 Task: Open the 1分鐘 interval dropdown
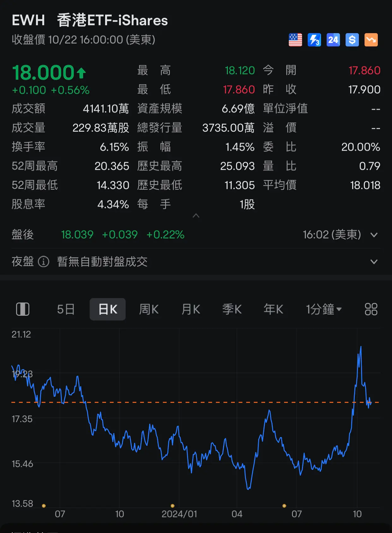pyautogui.click(x=324, y=309)
